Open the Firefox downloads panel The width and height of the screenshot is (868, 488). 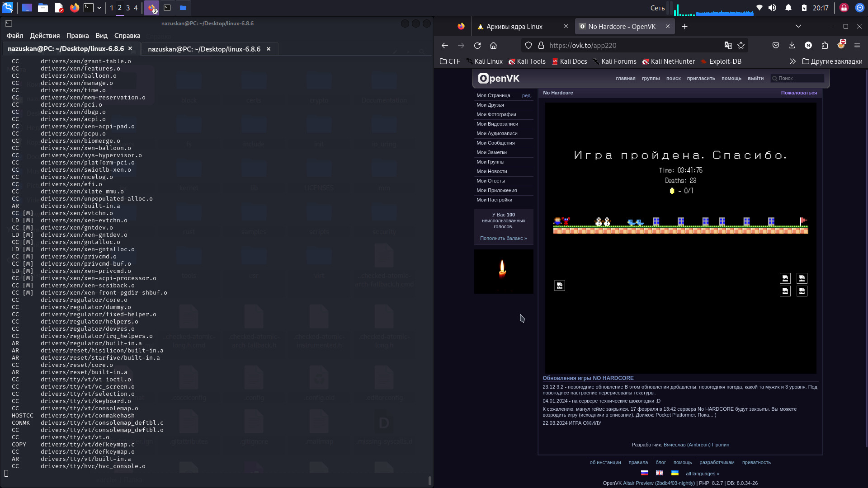coord(792,45)
